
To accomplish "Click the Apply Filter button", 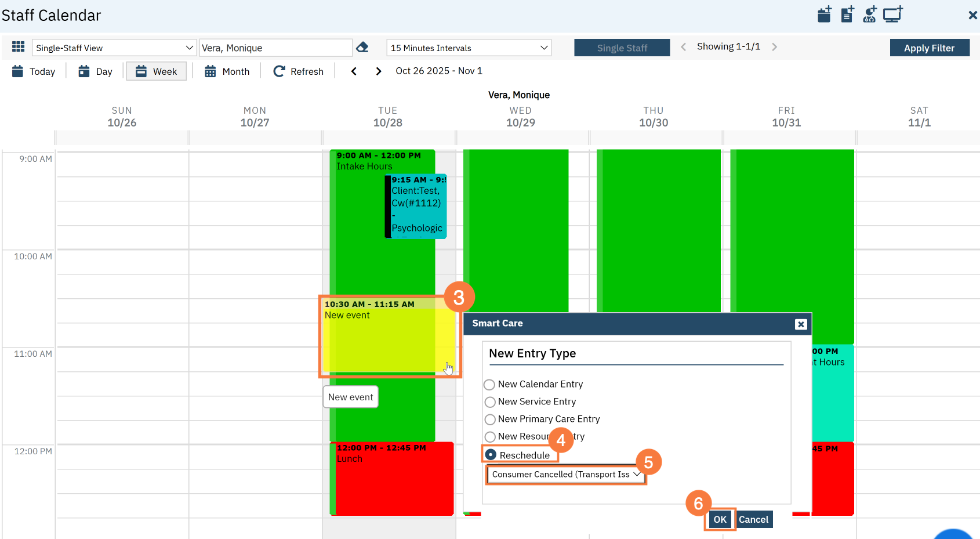I will pos(929,48).
